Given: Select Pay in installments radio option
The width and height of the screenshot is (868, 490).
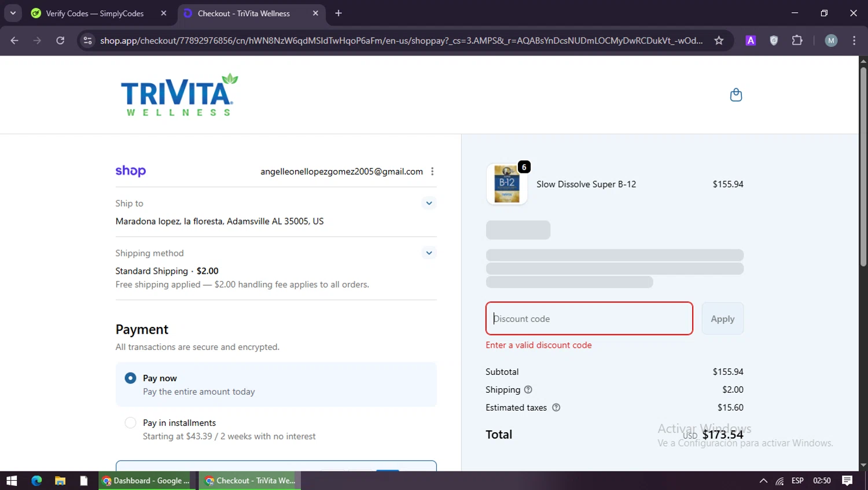Looking at the screenshot, I should [131, 423].
